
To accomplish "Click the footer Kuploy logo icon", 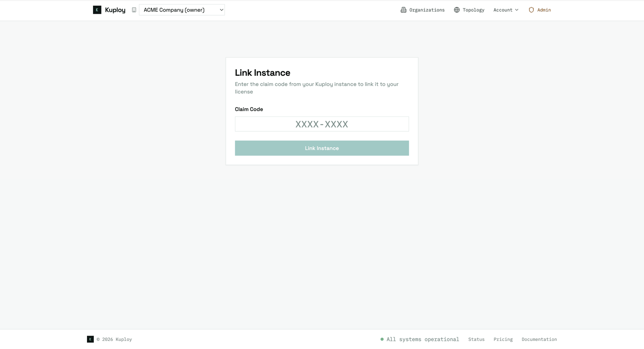I will [x=90, y=339].
